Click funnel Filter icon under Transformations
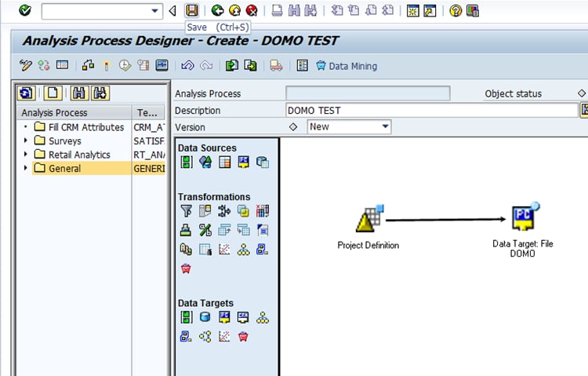 186,210
